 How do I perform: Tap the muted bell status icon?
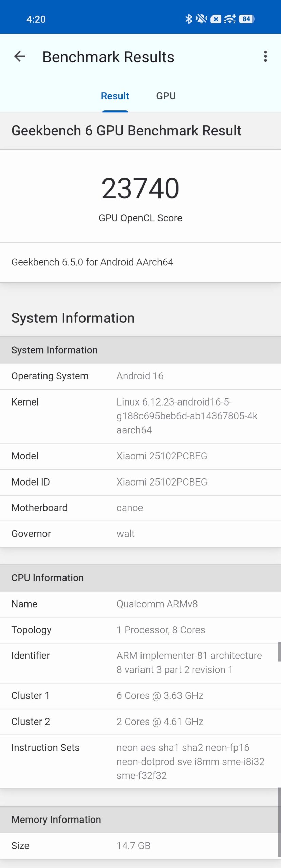tap(202, 19)
